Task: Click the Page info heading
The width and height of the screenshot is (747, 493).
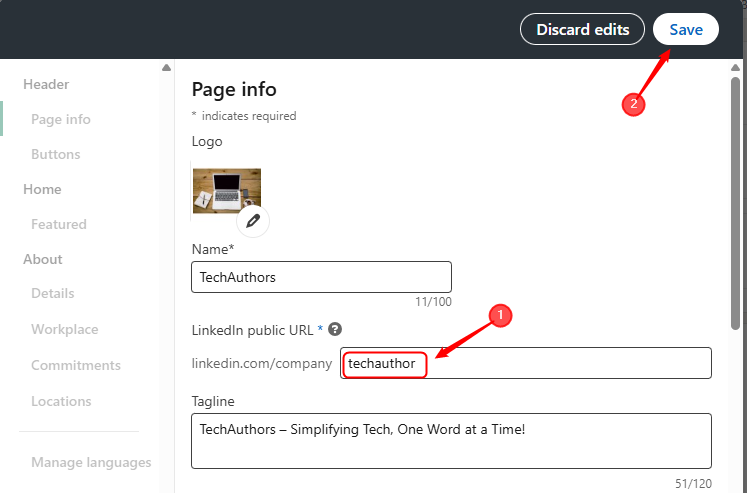Action: pyautogui.click(x=234, y=90)
